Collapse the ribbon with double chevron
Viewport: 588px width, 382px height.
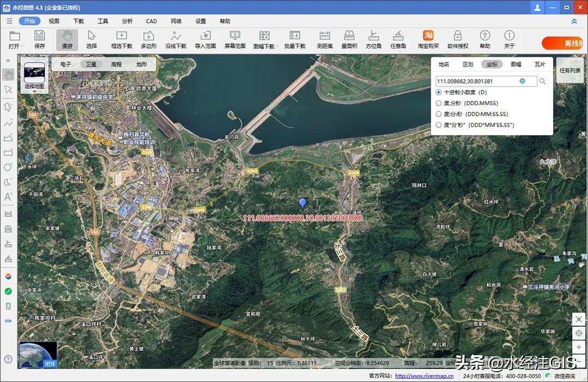(574, 21)
